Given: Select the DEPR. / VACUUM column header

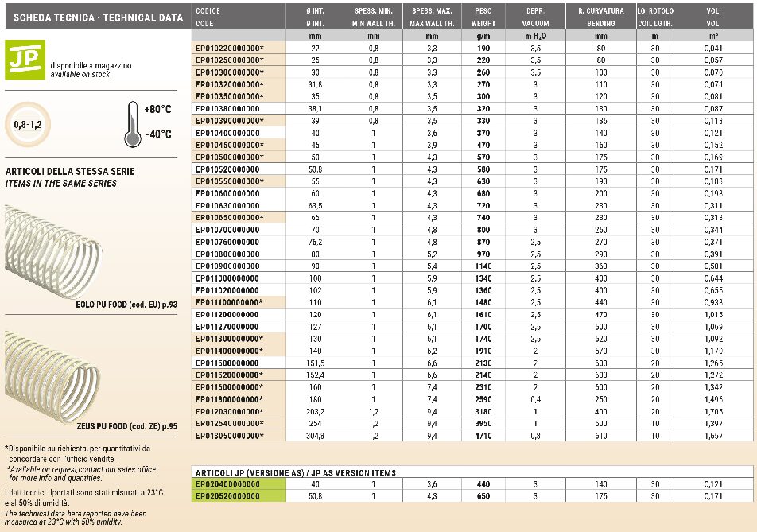Looking at the screenshot, I should coord(535,17).
